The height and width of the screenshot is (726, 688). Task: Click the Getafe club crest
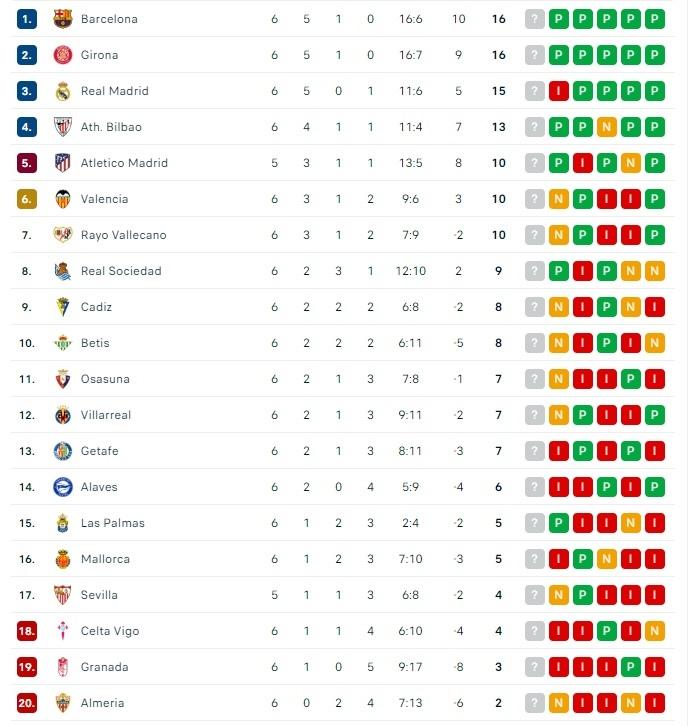[63, 451]
